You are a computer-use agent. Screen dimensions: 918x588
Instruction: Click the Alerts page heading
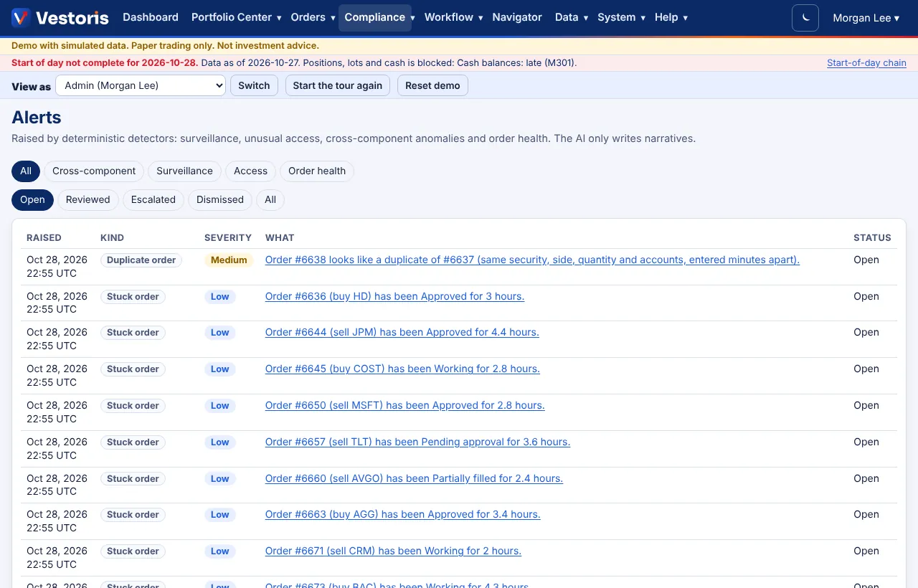(37, 118)
